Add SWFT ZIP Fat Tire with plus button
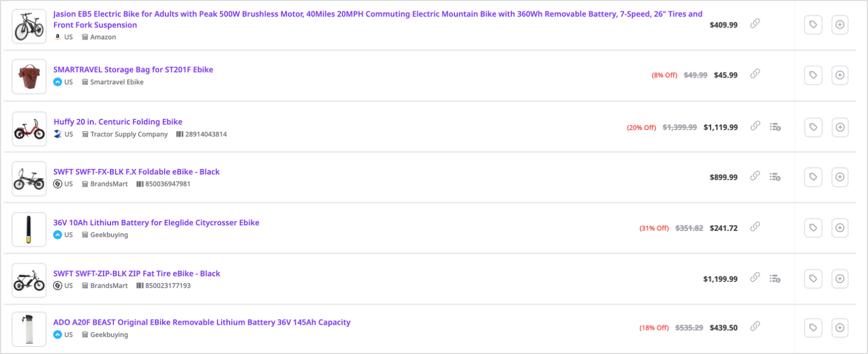This screenshot has height=354, width=868. click(839, 279)
